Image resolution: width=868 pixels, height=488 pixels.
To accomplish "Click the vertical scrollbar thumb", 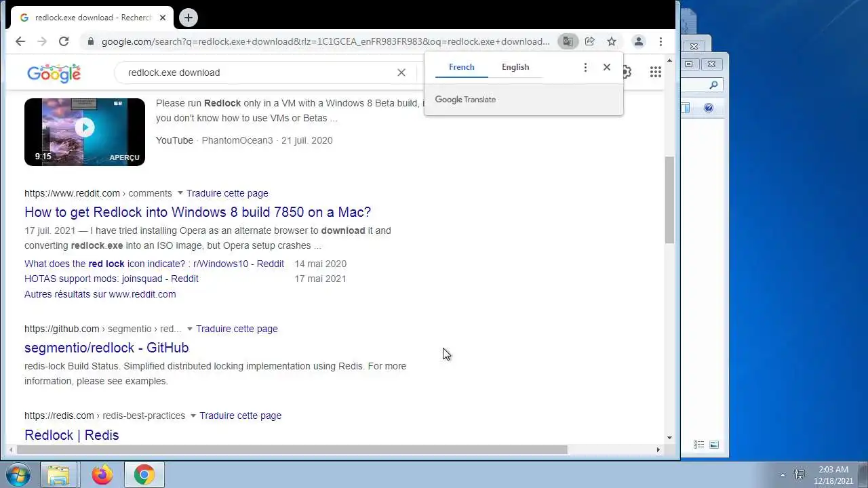I will 669,200.
